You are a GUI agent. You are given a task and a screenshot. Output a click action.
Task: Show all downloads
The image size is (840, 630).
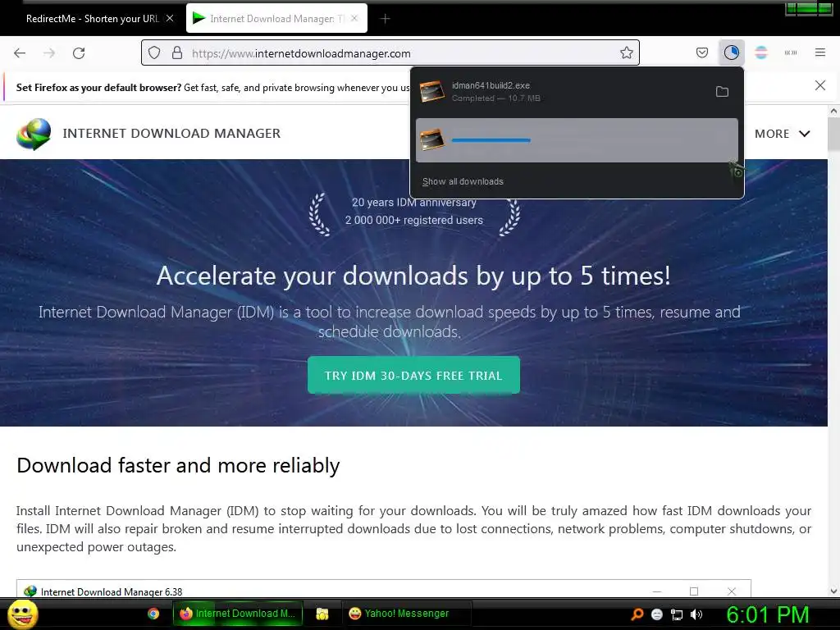tap(463, 181)
